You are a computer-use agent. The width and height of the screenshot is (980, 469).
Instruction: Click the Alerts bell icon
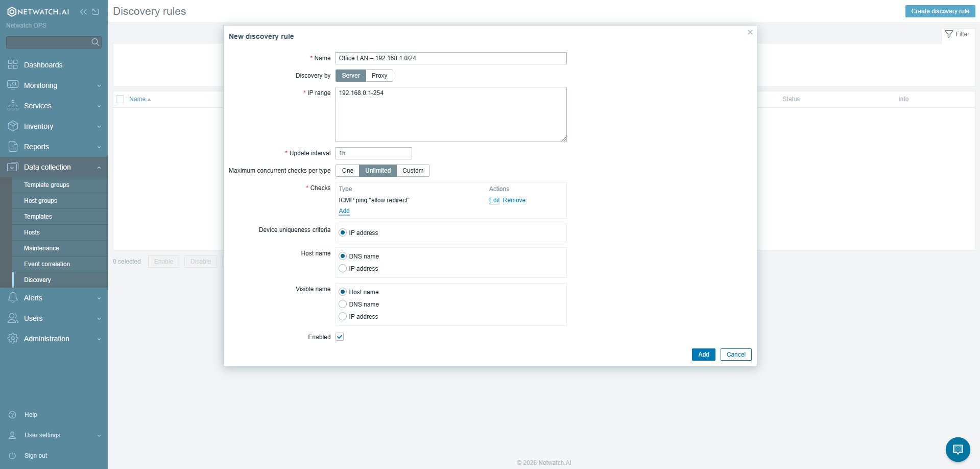click(13, 298)
